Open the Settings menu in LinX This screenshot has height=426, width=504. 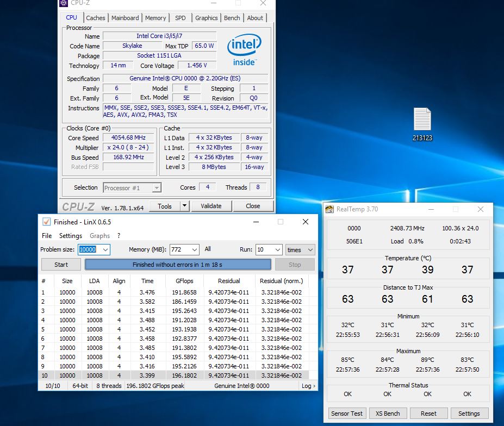tap(71, 235)
